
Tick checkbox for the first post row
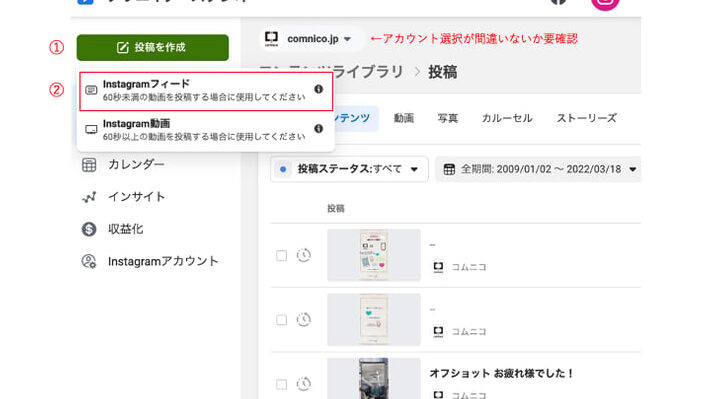pyautogui.click(x=282, y=256)
